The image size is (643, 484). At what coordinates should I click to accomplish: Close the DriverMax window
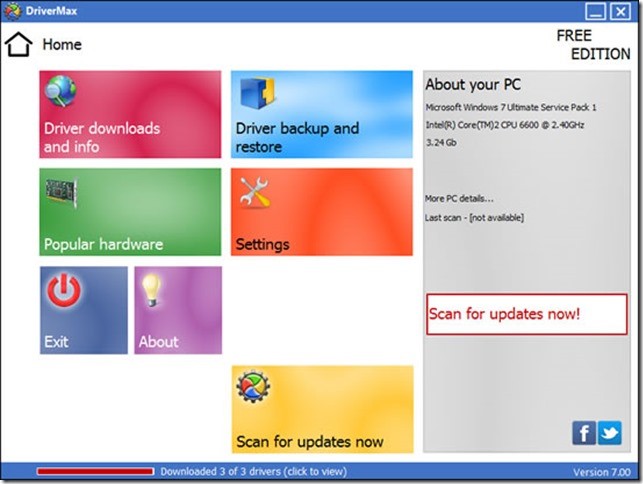coord(620,11)
